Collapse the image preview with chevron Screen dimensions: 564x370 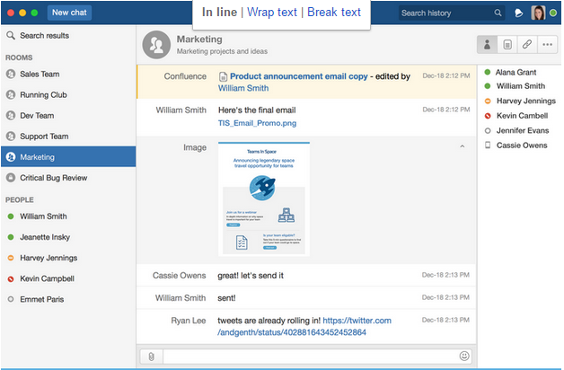[462, 146]
